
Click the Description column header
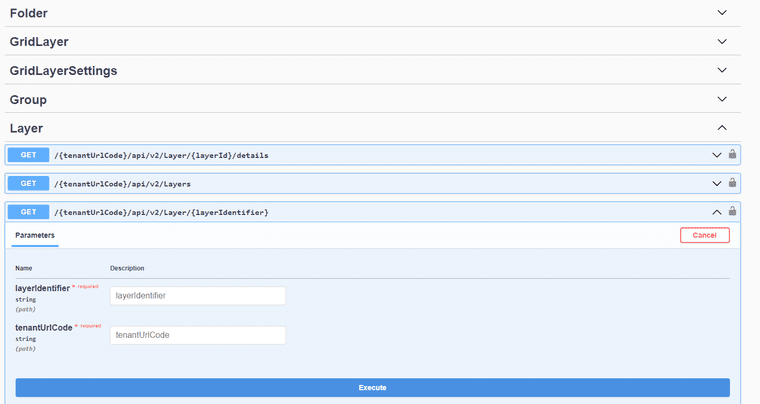(127, 268)
